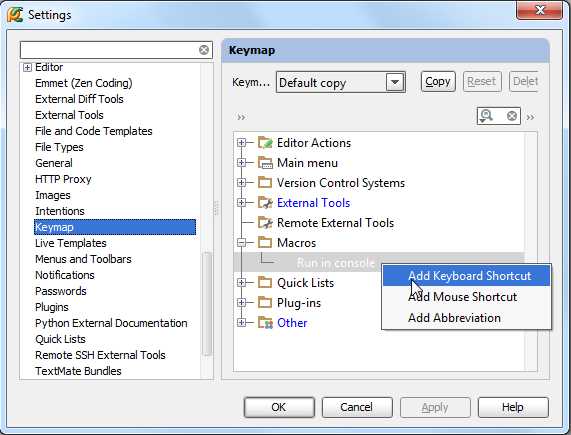The width and height of the screenshot is (571, 435).
Task: Choose Add Abbreviation
Action: tap(466, 318)
